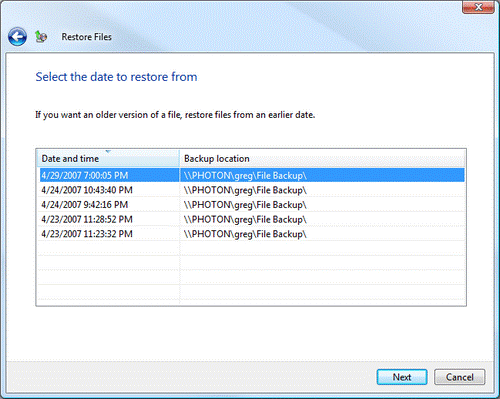The image size is (500, 399).
Task: Click the blue Back arrow button
Action: point(17,37)
